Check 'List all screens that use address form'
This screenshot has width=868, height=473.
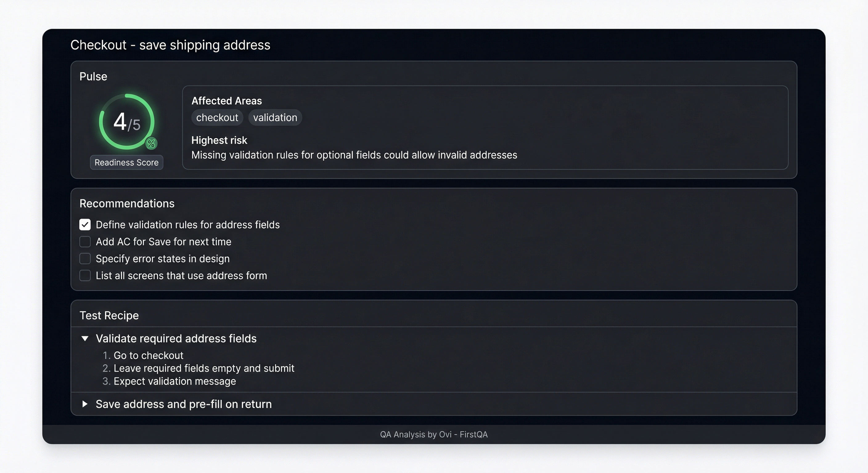[x=85, y=275]
